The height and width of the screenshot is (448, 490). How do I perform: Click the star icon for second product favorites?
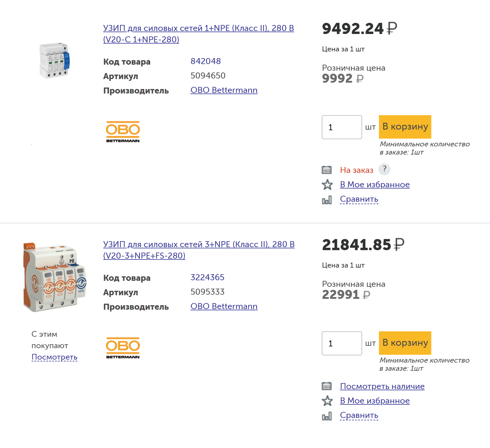coord(327,401)
